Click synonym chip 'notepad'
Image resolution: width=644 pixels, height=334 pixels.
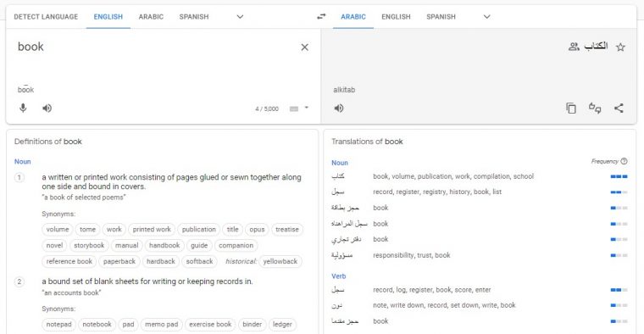58,324
